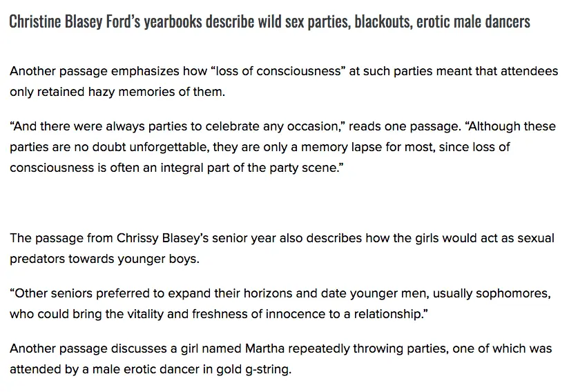Screen dimensions: 569x392
Task: Click the paragraph starting "The passage from Chrissy Blasey's"
Action: (276, 248)
